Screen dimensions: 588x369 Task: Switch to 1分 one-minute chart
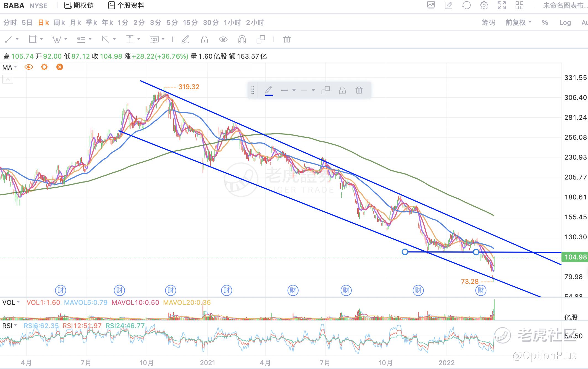pos(123,23)
